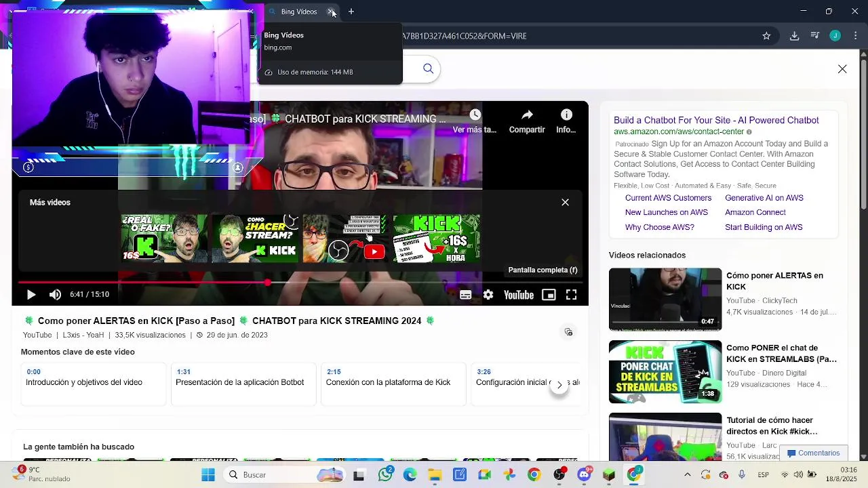Open the OBS to YouTube suggested thumbnail
Image resolution: width=868 pixels, height=488 pixels.
click(346, 239)
